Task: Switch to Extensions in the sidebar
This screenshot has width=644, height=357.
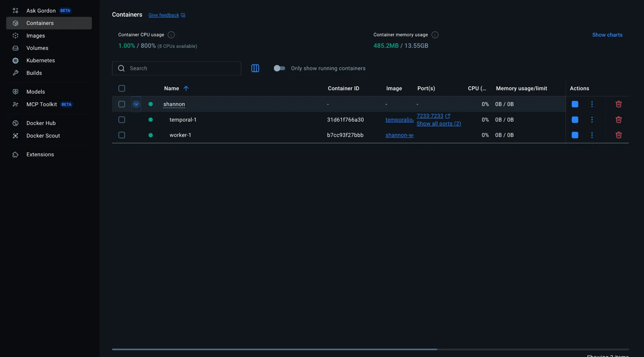Action: (40, 154)
